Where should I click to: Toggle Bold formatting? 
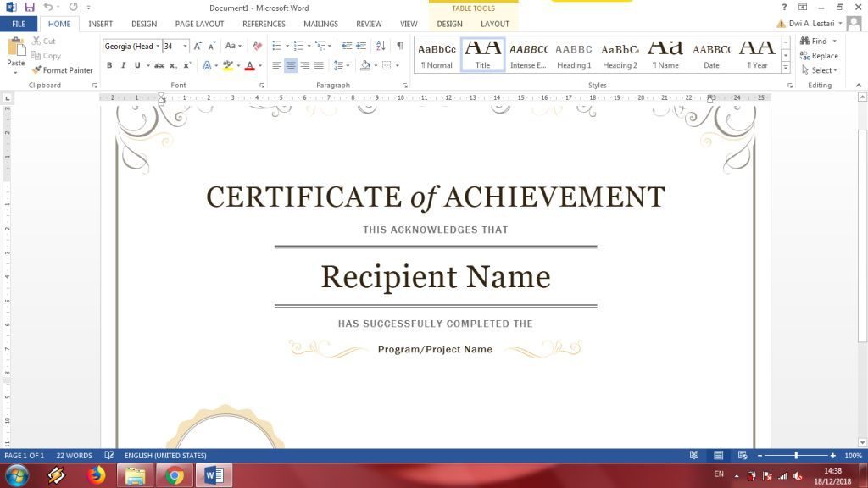point(109,65)
